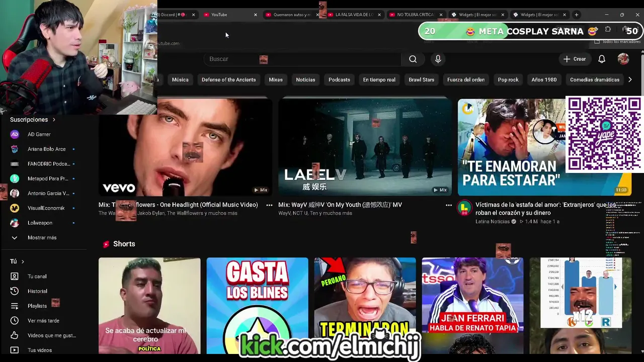Select Defense of the Ancients chip

[x=228, y=79]
